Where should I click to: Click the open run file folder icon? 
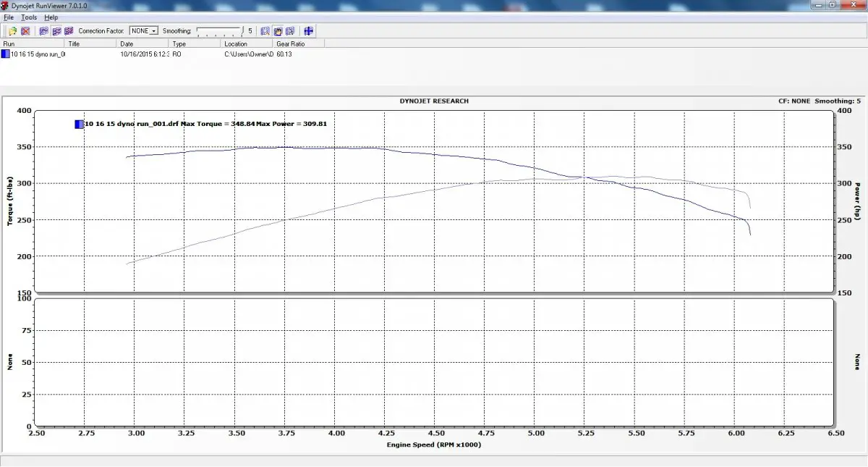pyautogui.click(x=12, y=31)
